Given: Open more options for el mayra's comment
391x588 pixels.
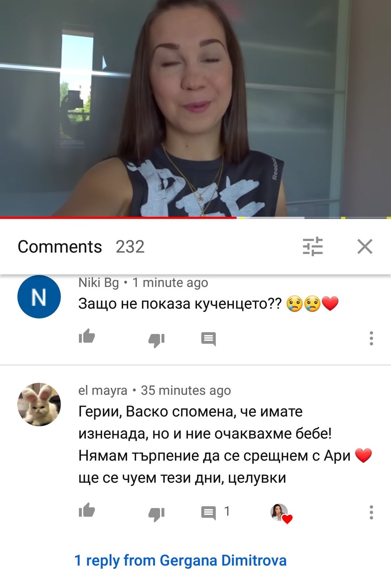Looking at the screenshot, I should [371, 512].
